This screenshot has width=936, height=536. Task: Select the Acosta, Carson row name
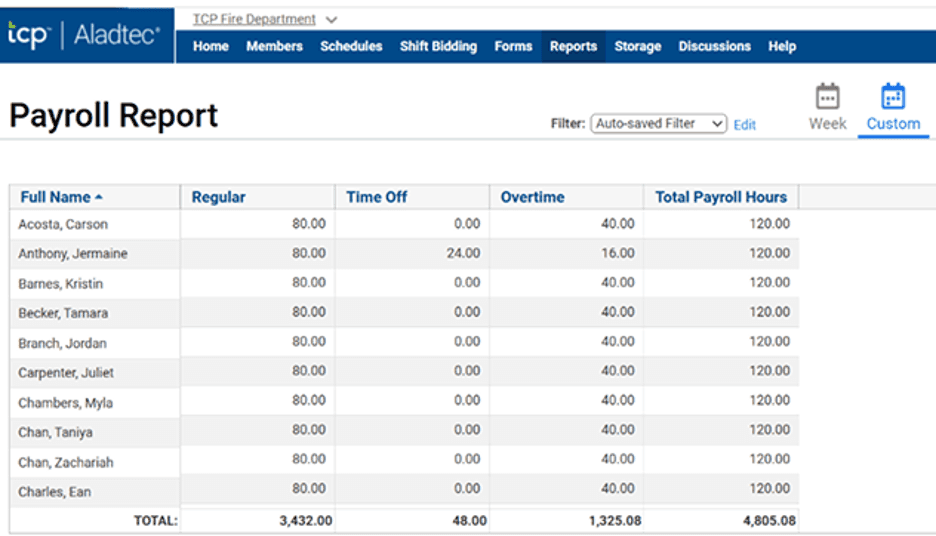pyautogui.click(x=63, y=225)
